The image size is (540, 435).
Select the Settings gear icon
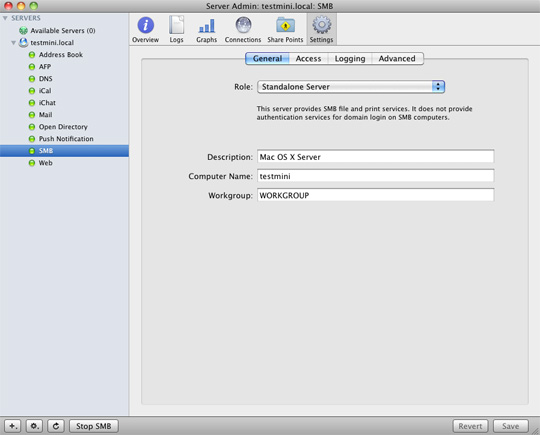click(321, 25)
